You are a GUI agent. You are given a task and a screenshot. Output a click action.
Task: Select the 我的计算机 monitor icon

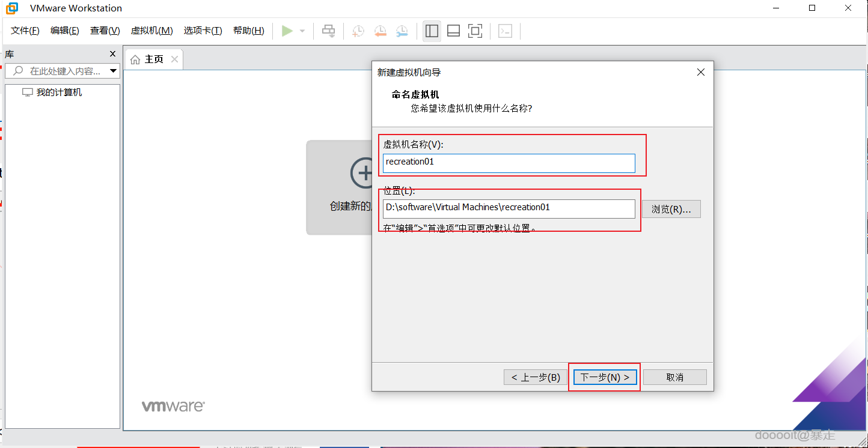[x=28, y=92]
